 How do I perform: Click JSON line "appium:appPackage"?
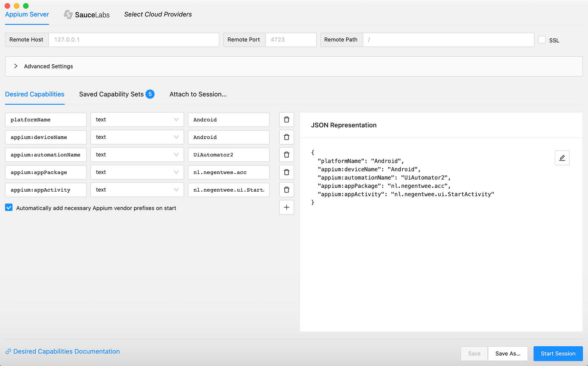(384, 186)
